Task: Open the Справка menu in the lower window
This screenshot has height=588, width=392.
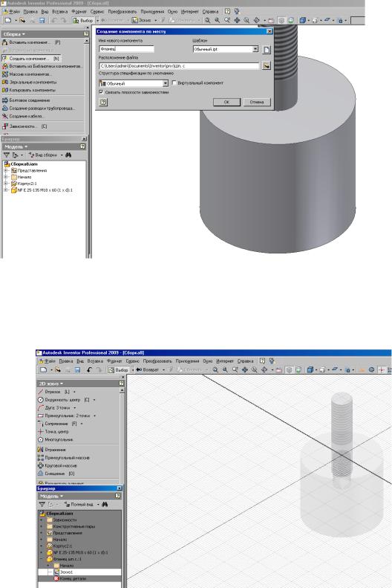Action: click(245, 361)
